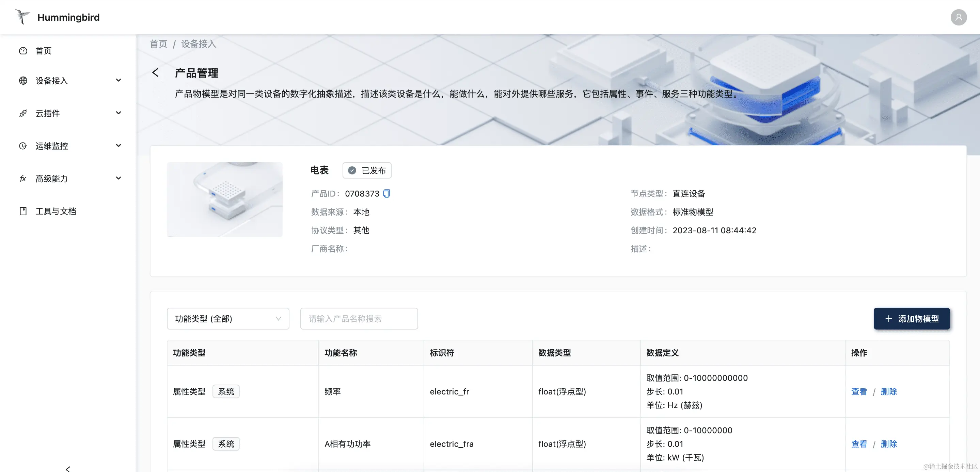The width and height of the screenshot is (980, 472).
Task: Click 首页 in the breadcrumb
Action: [158, 44]
